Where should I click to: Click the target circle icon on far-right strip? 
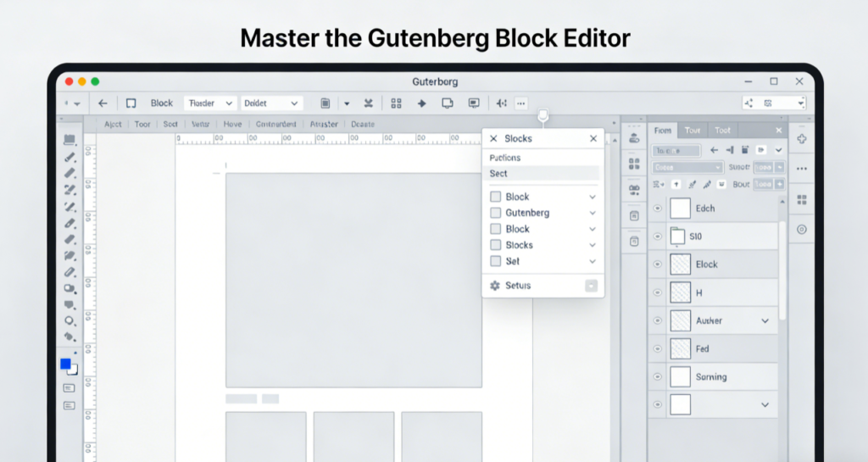pos(801,230)
